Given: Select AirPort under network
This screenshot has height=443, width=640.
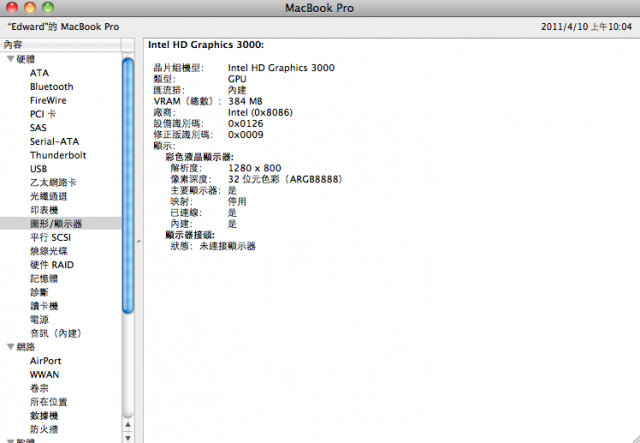Looking at the screenshot, I should pos(45,361).
